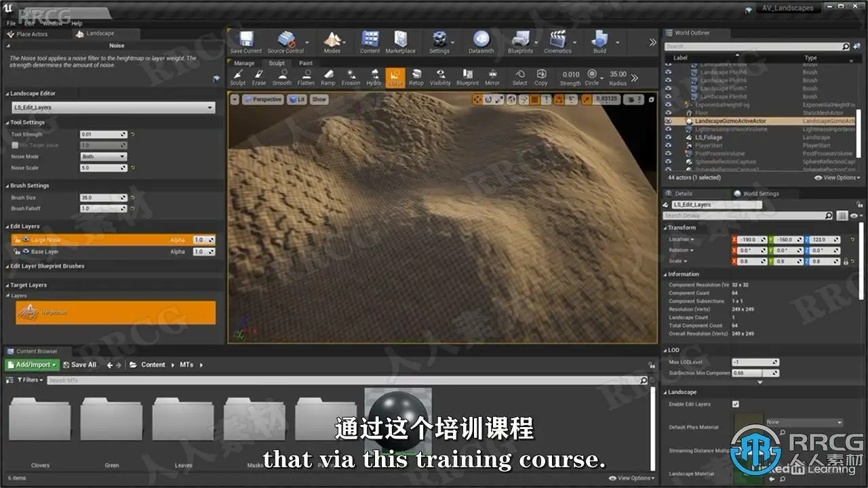Uncheck Enable Edit Layers checkbox
The image size is (868, 488).
[736, 404]
